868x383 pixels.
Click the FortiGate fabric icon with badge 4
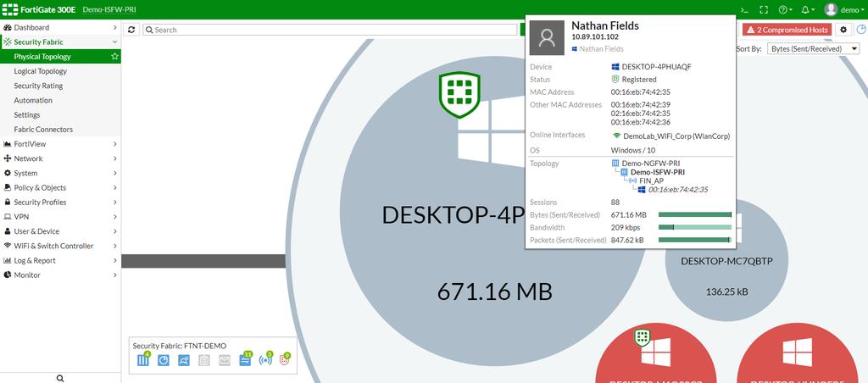point(143,360)
